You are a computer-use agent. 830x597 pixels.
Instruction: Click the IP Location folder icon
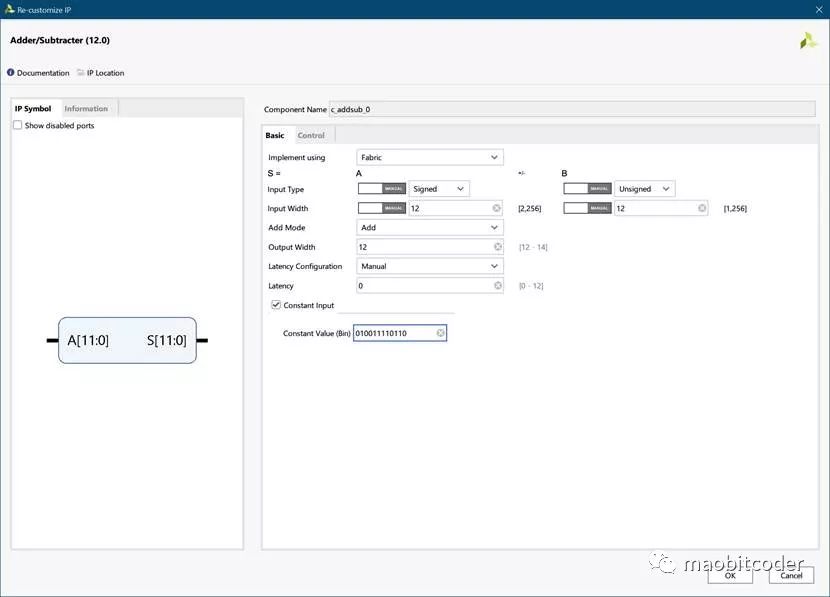click(x=80, y=73)
